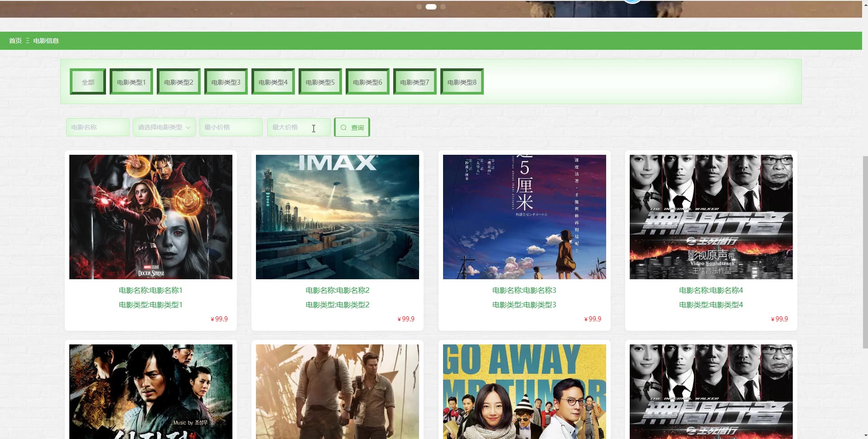Open the poster above 电影名称4
This screenshot has height=439, width=868.
[x=711, y=217]
